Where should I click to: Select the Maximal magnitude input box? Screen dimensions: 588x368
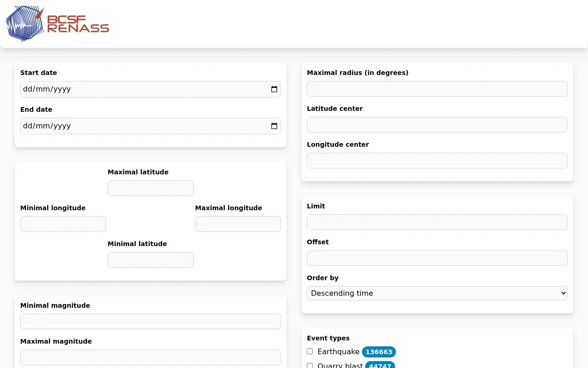pyautogui.click(x=151, y=357)
